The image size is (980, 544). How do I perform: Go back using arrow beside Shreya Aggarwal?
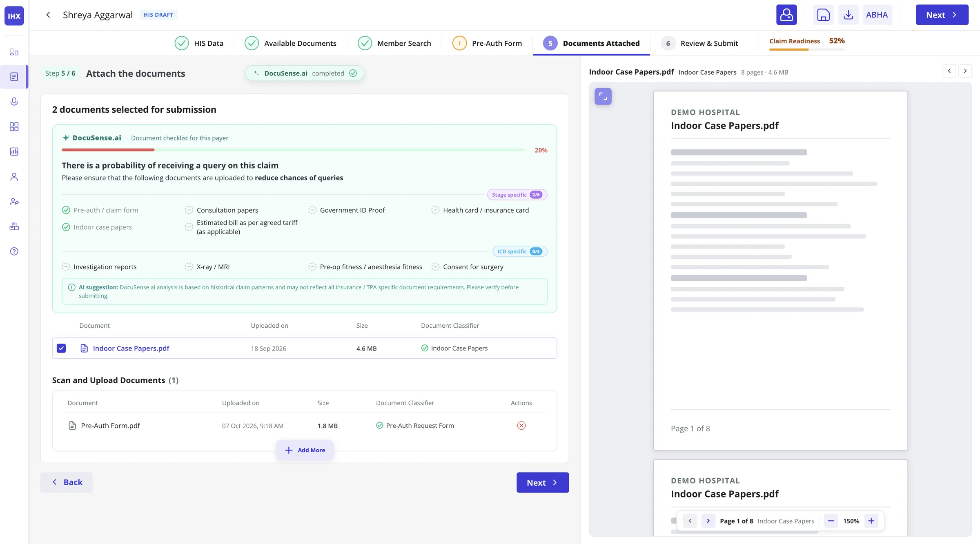(x=48, y=15)
